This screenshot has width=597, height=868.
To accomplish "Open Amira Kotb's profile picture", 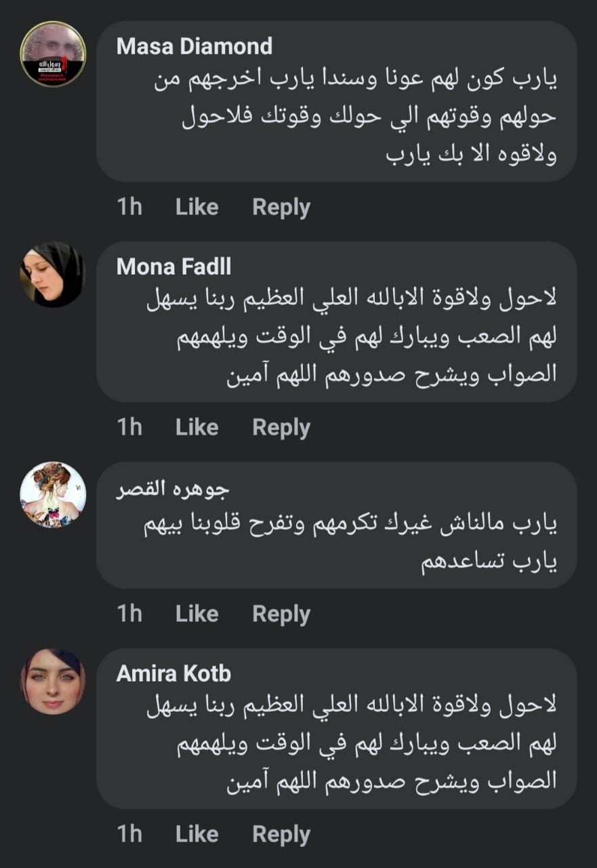I will click(x=53, y=681).
